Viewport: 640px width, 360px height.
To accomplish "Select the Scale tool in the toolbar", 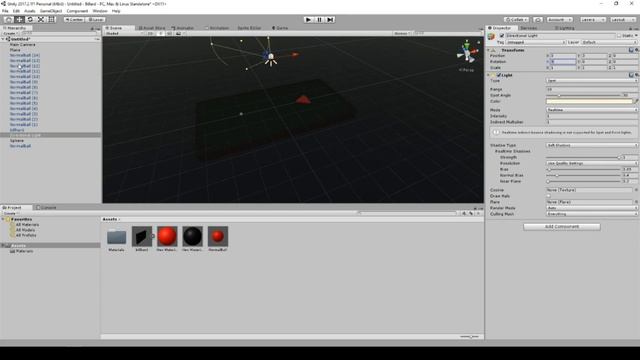I will tap(41, 20).
